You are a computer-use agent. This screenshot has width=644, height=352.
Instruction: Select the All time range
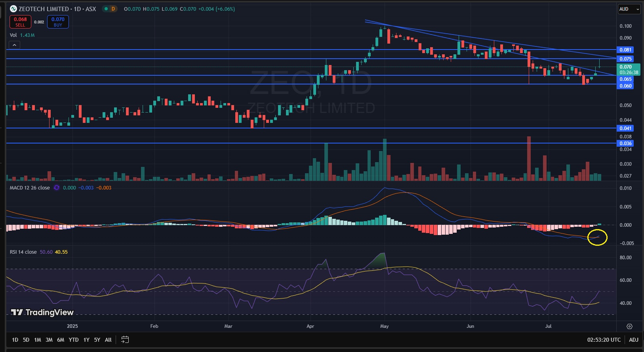108,340
